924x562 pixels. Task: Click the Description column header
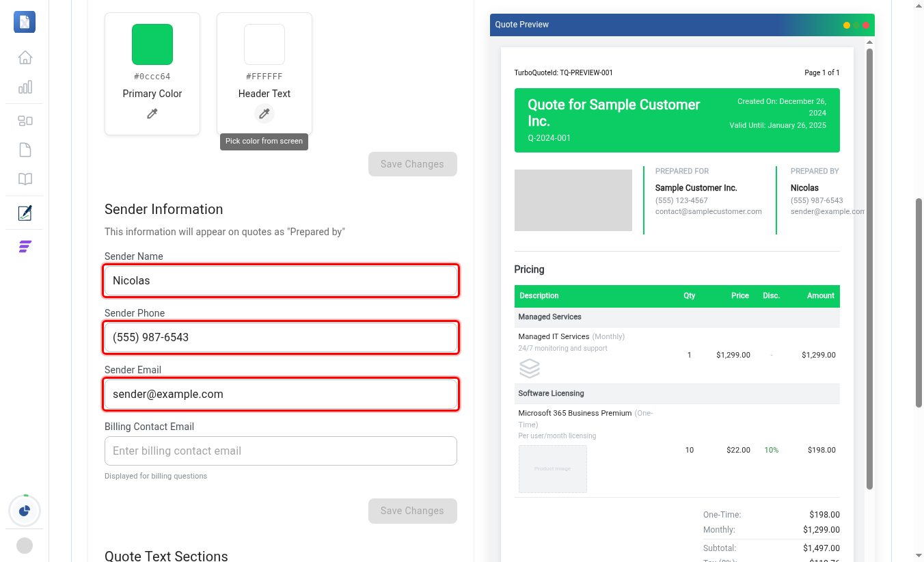[539, 296]
